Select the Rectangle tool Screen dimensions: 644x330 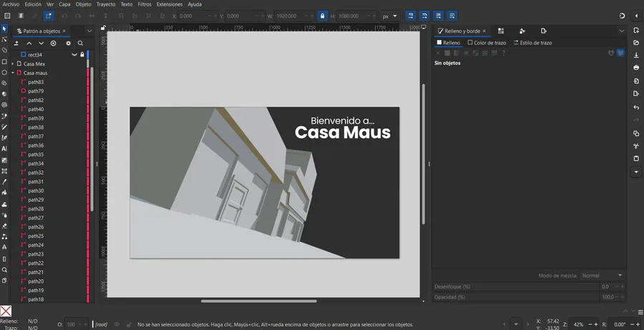coord(4,62)
